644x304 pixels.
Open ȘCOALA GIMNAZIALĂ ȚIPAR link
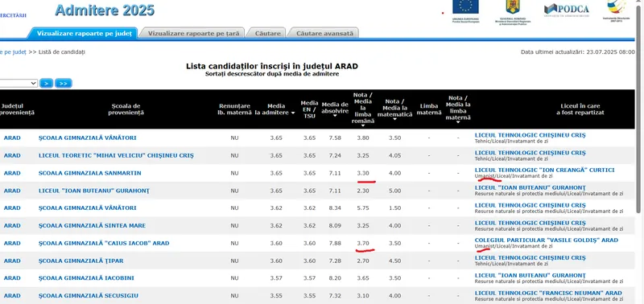coord(81,261)
